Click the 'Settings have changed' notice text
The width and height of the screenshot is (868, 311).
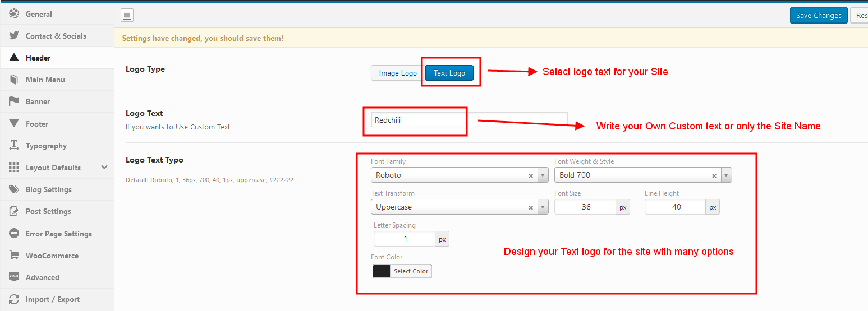pyautogui.click(x=203, y=38)
